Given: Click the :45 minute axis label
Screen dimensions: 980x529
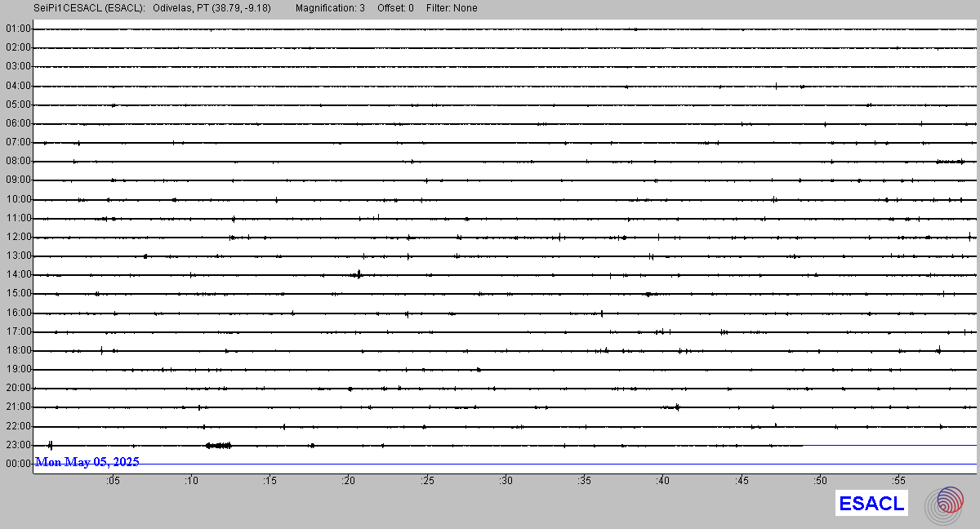Looking at the screenshot, I should pos(742,481).
